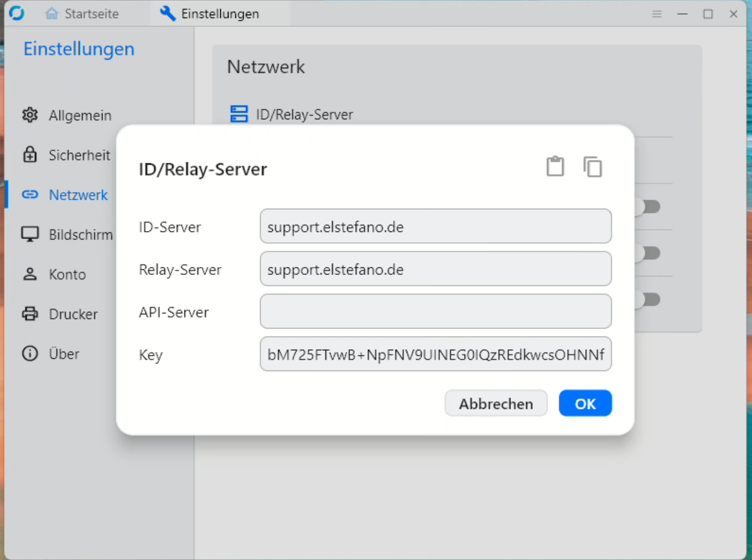The width and height of the screenshot is (752, 560).
Task: Click the ID/Relay-Server entry in Netzwerk panel
Action: pyautogui.click(x=304, y=114)
